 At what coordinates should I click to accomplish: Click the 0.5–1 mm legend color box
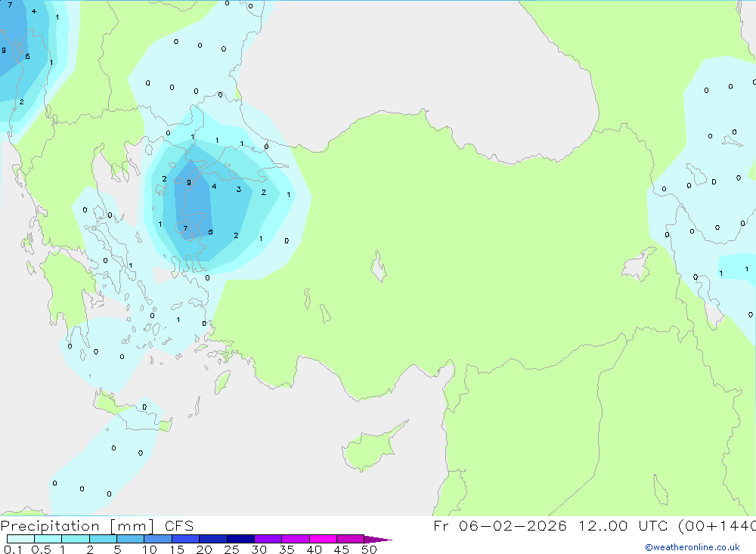click(x=48, y=539)
